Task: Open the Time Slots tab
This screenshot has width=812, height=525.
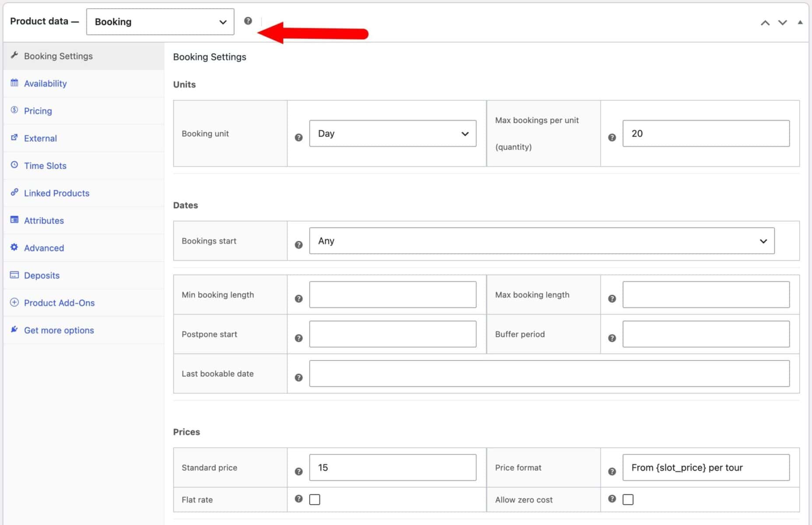Action: point(84,166)
